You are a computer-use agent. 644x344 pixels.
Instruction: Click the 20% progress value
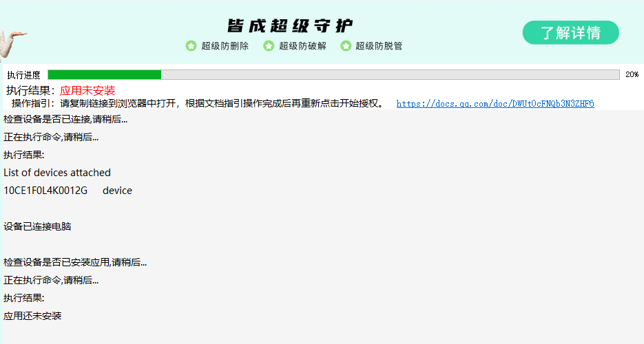pyautogui.click(x=632, y=74)
